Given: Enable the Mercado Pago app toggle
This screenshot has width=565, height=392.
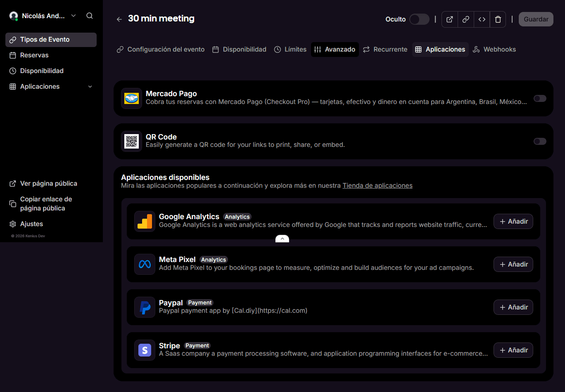Looking at the screenshot, I should click(x=540, y=98).
